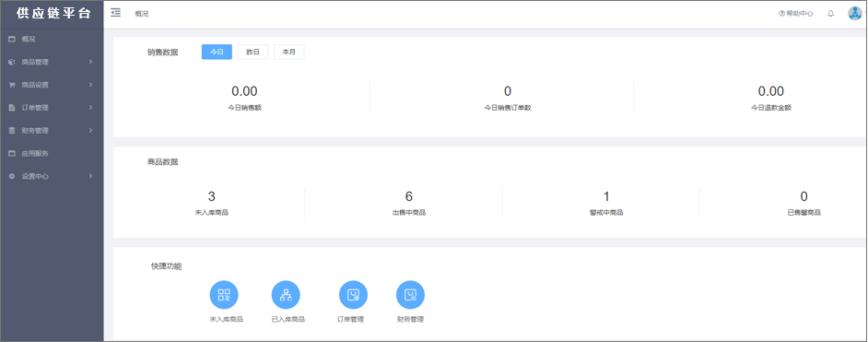Viewport: 868px width, 342px height.
Task: Click the 快捷功能 section heading
Action: coord(167,266)
